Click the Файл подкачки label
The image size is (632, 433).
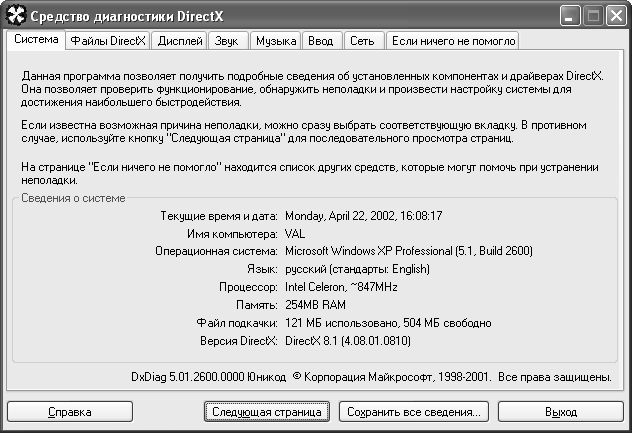click(237, 323)
